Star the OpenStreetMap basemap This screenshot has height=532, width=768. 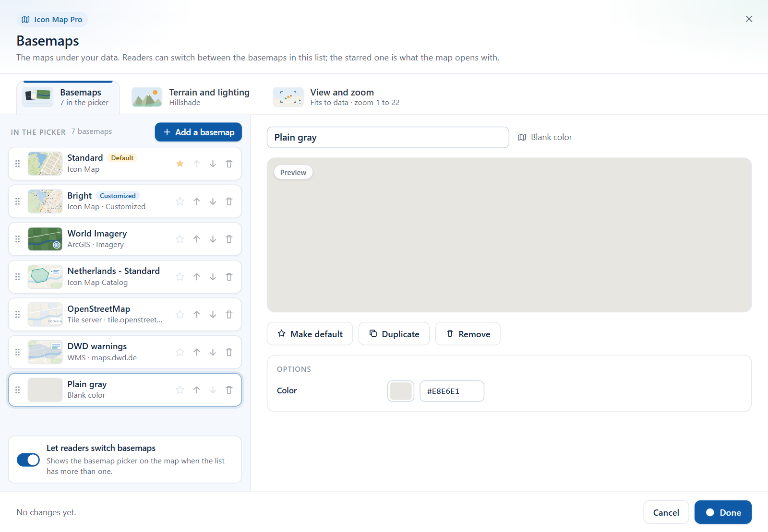tap(180, 314)
